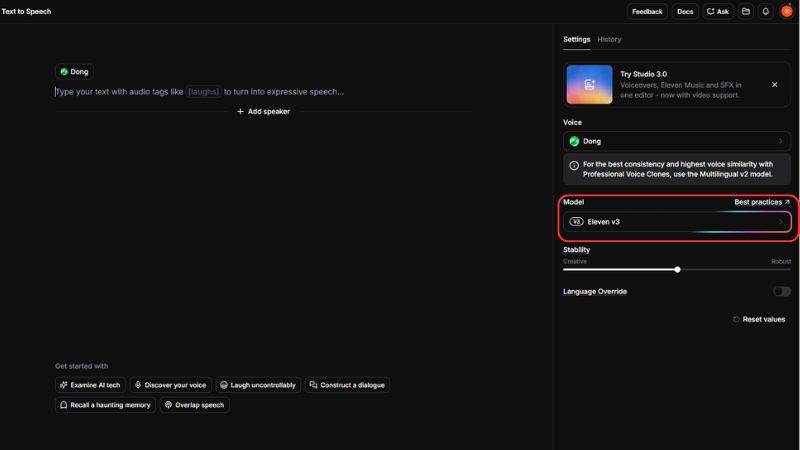Choose the Laugh uncontrollably prompt

(258, 385)
